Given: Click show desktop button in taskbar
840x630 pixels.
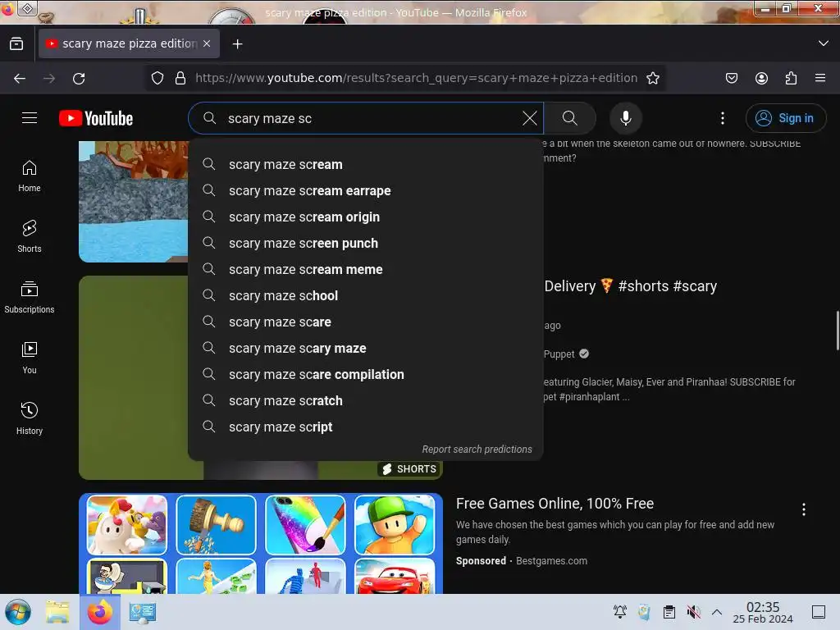Looking at the screenshot, I should pos(819,612).
